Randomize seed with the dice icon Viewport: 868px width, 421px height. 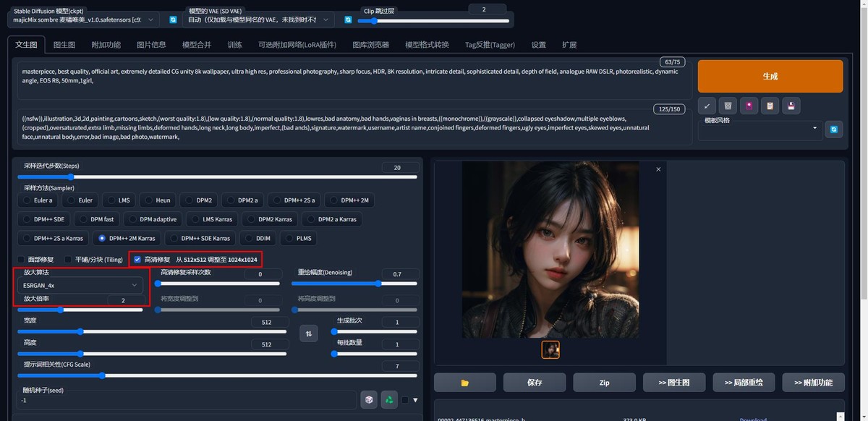(x=369, y=399)
